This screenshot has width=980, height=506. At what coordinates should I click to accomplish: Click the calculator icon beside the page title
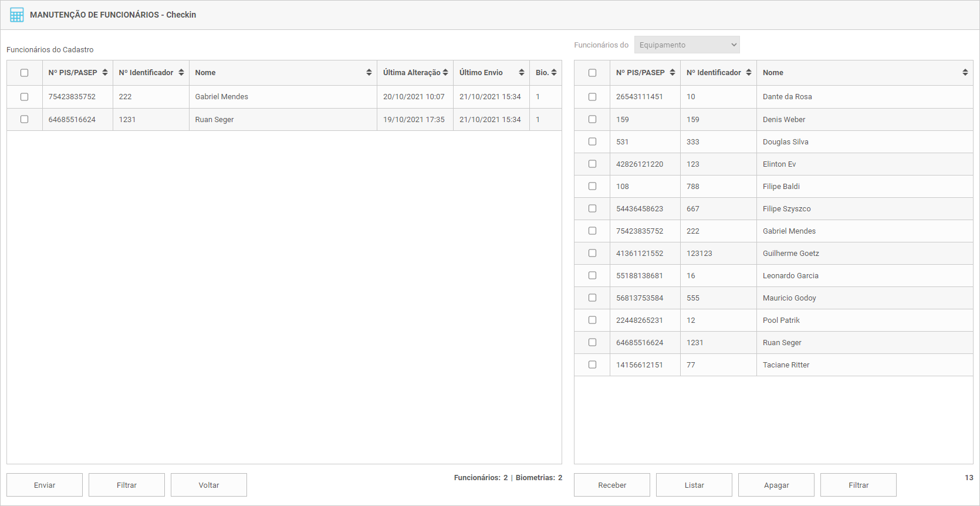17,15
